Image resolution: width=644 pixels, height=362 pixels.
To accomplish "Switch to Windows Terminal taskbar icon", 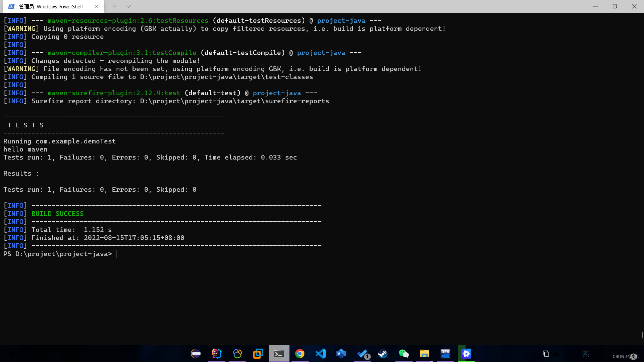I will tap(279, 354).
